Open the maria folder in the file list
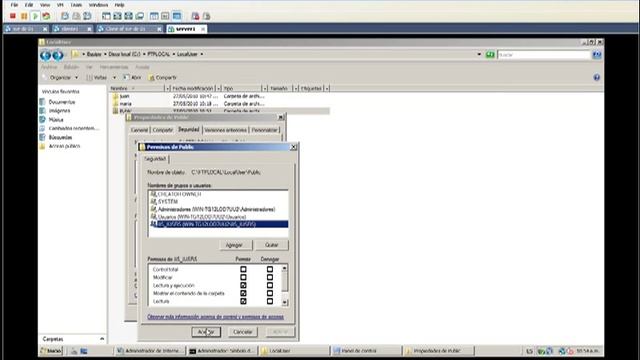Image resolution: width=640 pixels, height=360 pixels. click(x=126, y=104)
